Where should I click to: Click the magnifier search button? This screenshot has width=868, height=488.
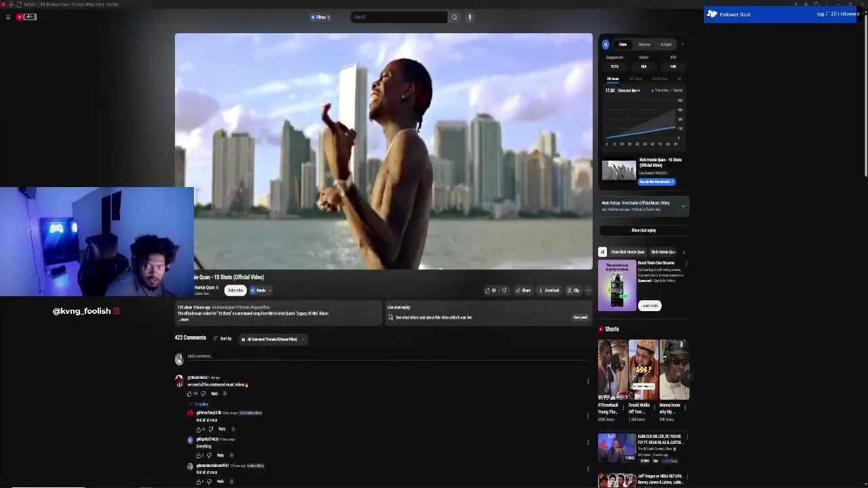454,17
